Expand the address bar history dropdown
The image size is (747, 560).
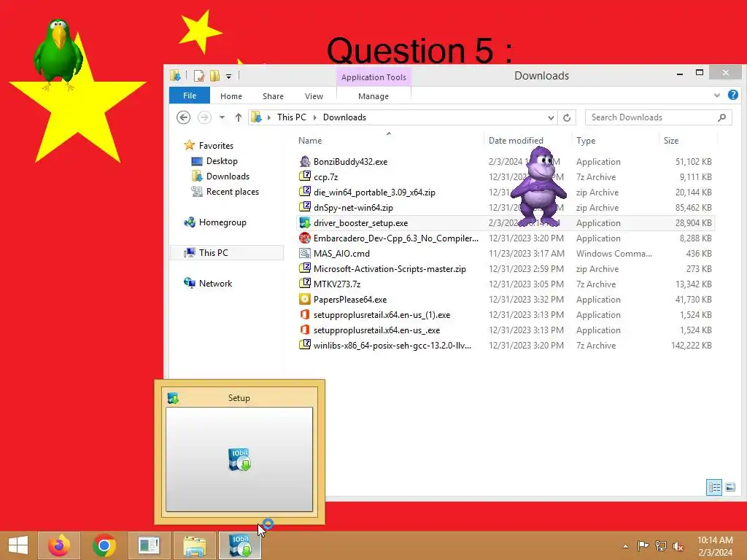pos(551,117)
